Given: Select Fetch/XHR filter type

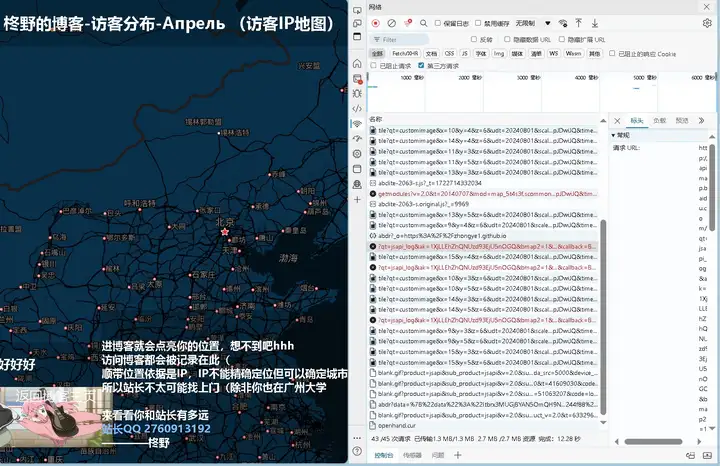Looking at the screenshot, I should (x=405, y=54).
